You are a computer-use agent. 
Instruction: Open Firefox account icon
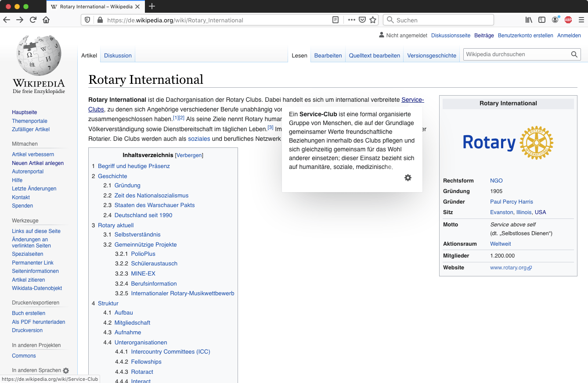[x=556, y=20]
